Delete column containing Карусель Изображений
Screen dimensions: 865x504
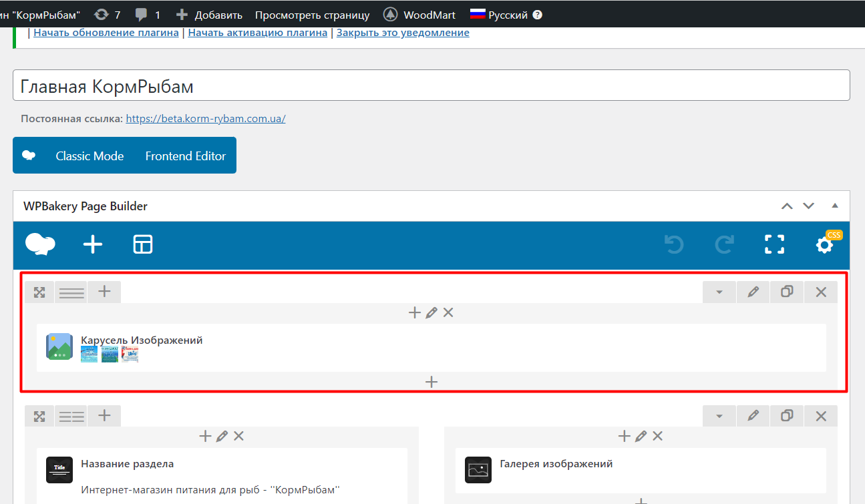pos(448,312)
